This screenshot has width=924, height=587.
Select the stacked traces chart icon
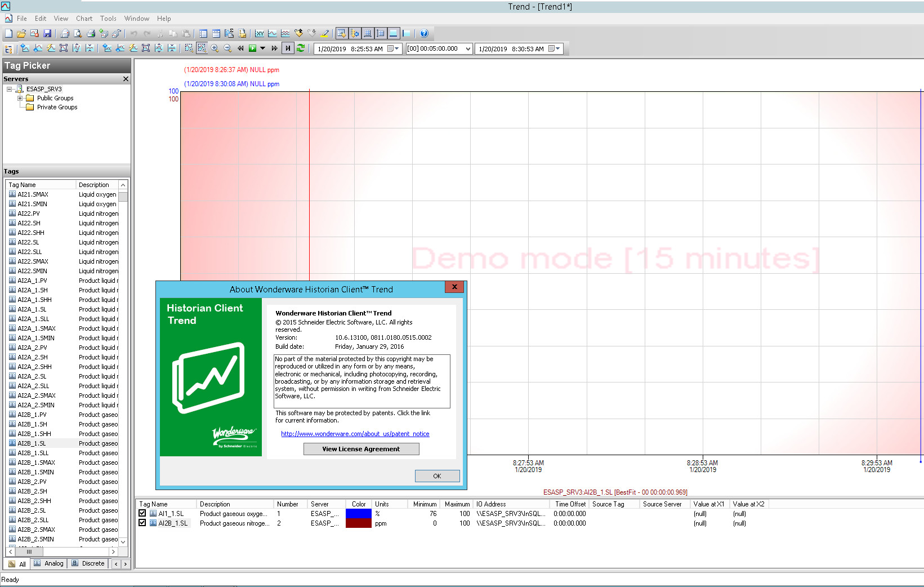pyautogui.click(x=285, y=33)
